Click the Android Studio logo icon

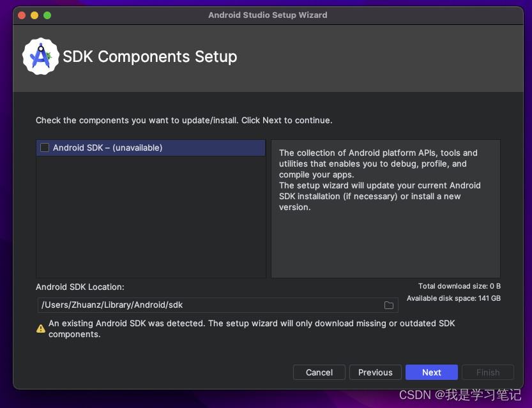pyautogui.click(x=41, y=56)
